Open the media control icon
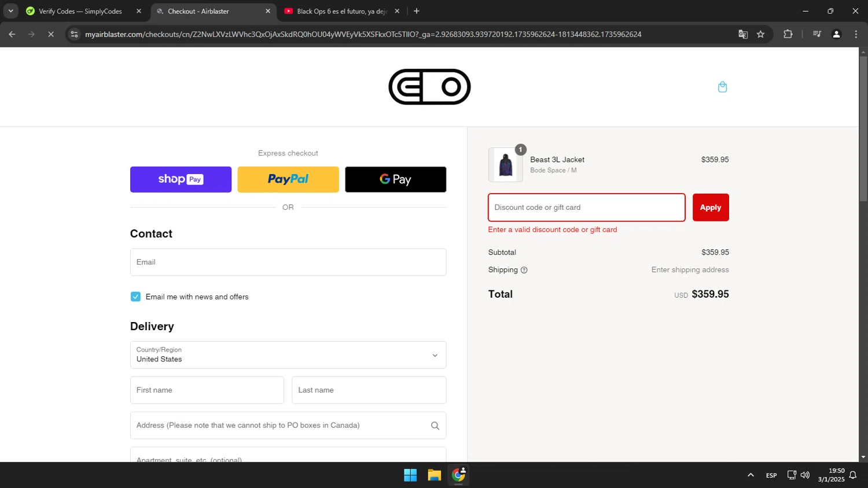Screen dimensions: 868x488 coord(817,34)
